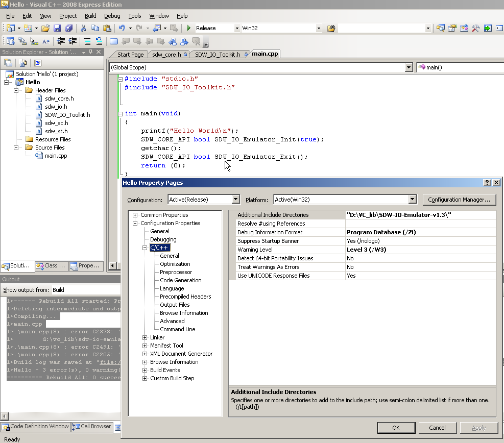504x443 pixels.
Task: Open the Toolbox hammer-and-wrench icon
Action: point(476,28)
